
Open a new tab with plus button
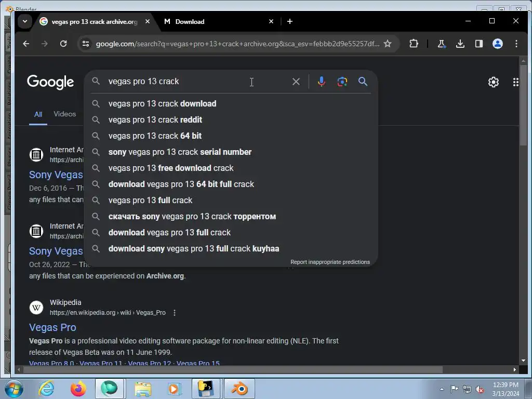click(x=290, y=21)
